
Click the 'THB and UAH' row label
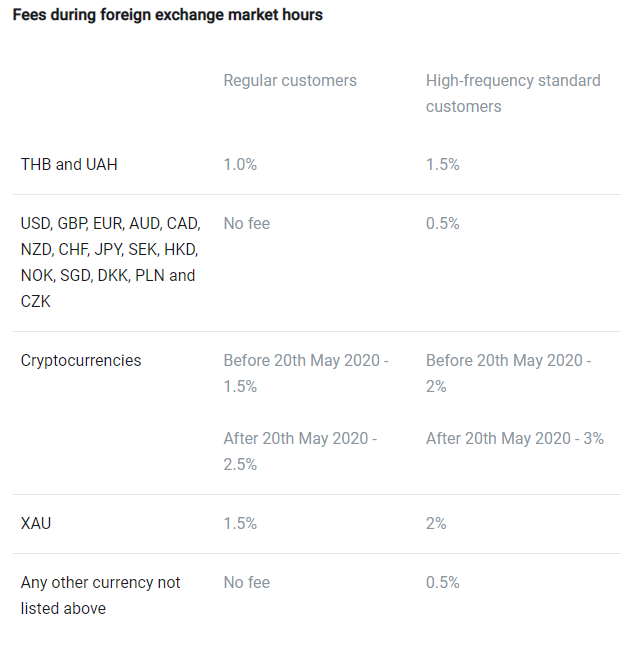[69, 164]
